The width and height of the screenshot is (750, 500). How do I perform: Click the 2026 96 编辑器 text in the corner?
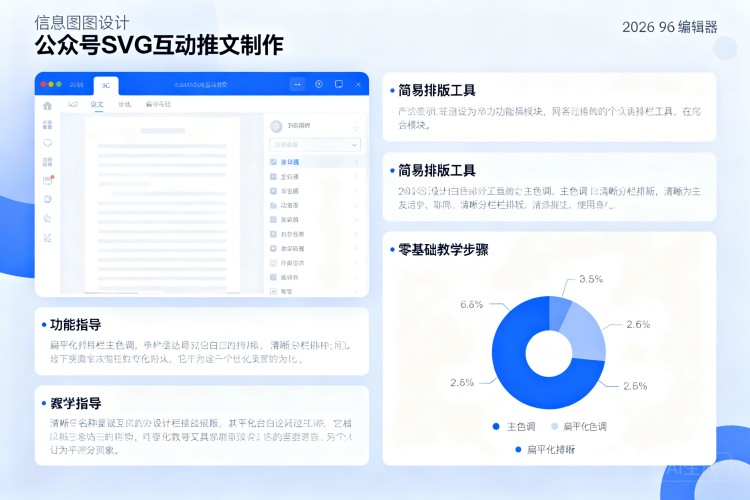670,27
